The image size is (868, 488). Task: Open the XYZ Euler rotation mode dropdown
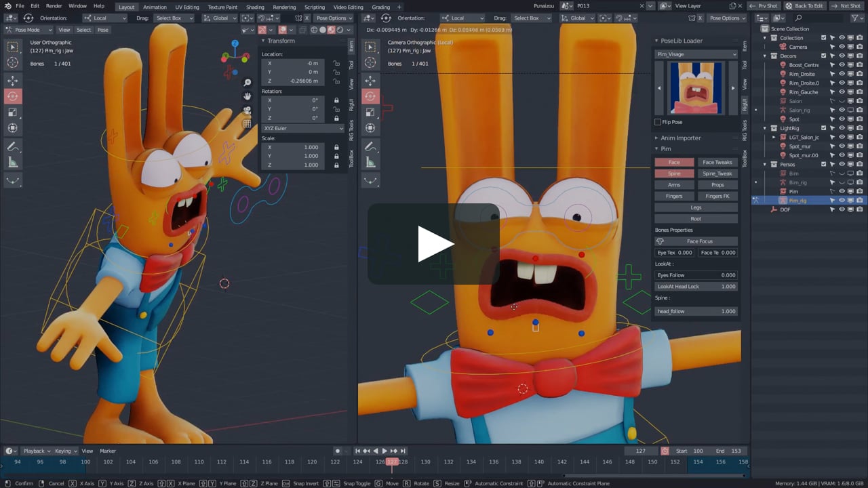(x=303, y=128)
